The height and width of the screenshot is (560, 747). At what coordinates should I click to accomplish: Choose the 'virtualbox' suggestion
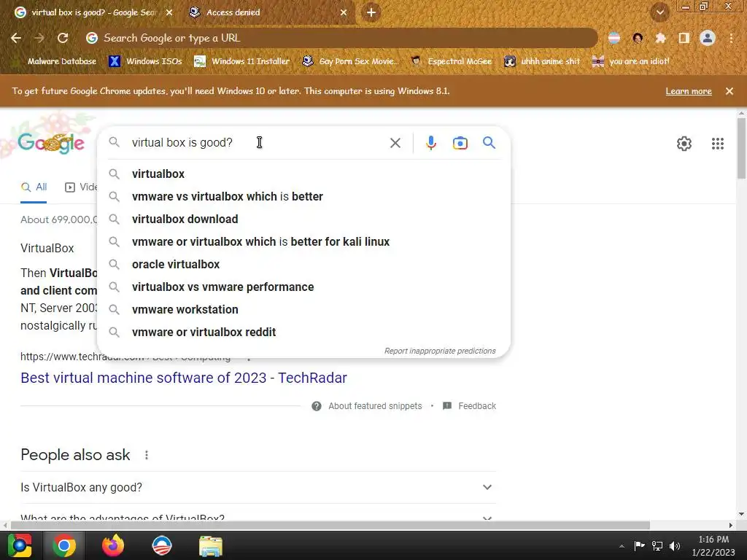click(x=303, y=174)
